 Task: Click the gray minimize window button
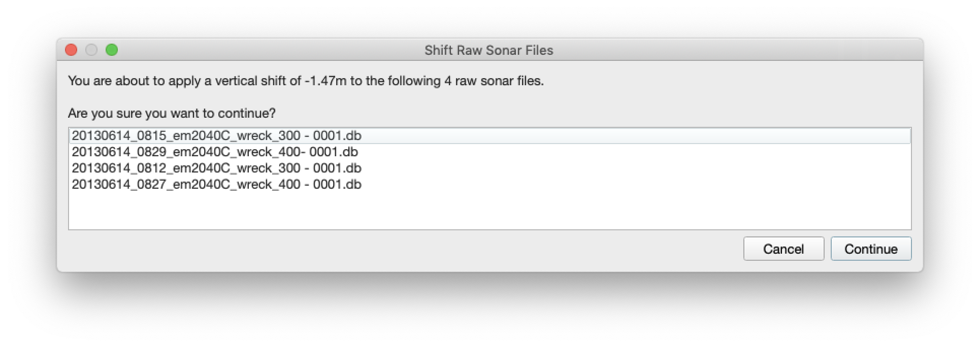pos(91,50)
